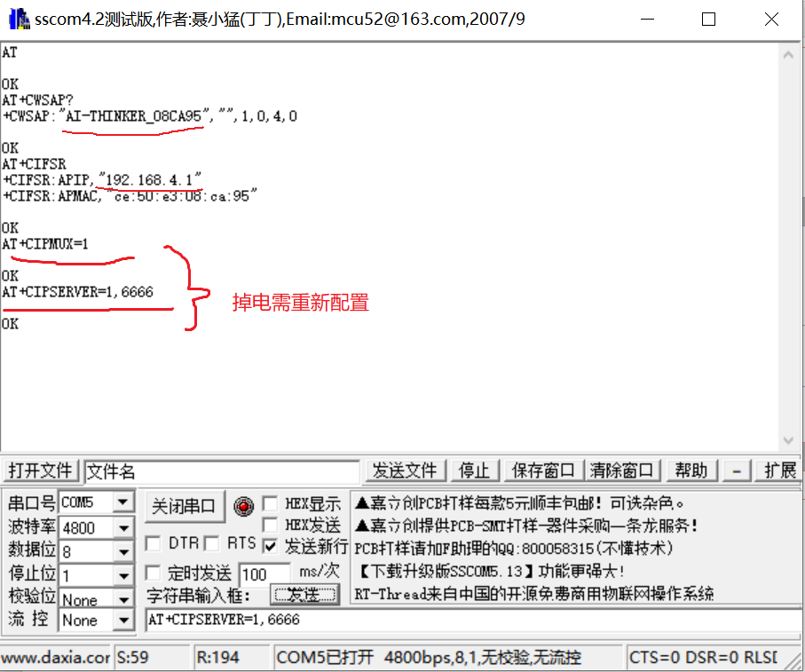This screenshot has width=805, height=672.
Task: Click the string input field with AT+CIPSERVER=1,6666
Action: click(472, 621)
